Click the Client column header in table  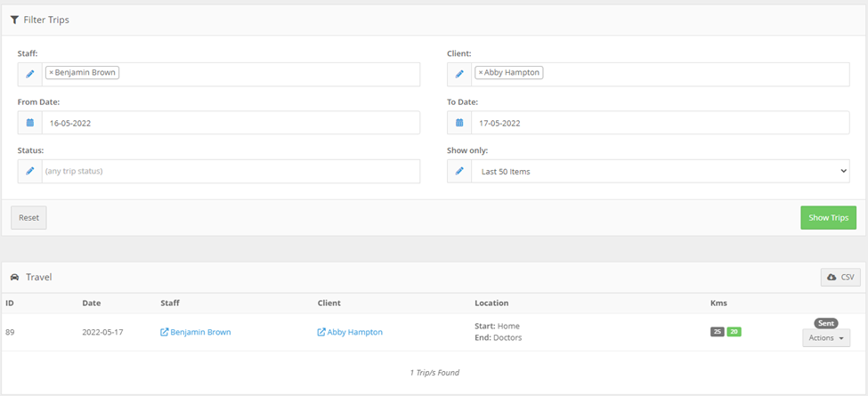[329, 303]
